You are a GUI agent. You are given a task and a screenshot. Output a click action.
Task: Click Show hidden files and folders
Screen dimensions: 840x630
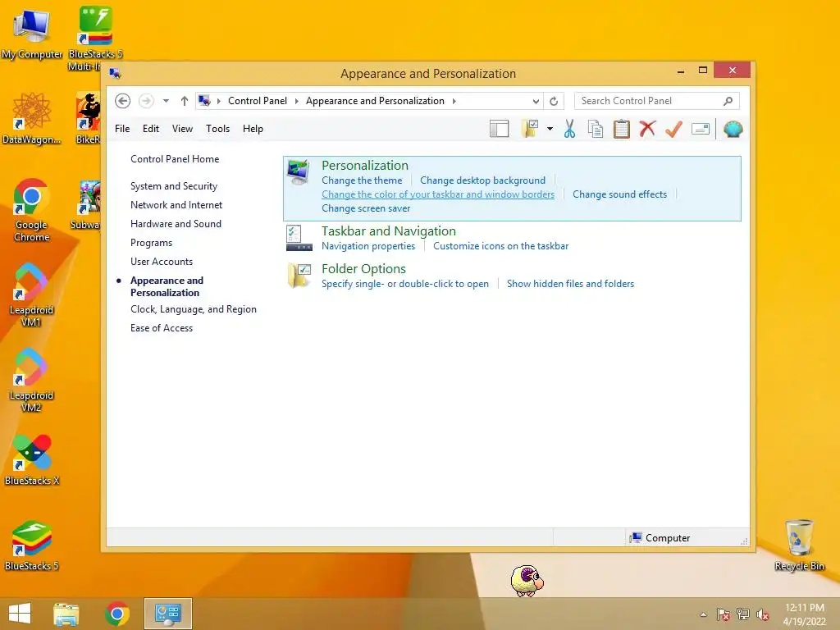[x=571, y=284]
